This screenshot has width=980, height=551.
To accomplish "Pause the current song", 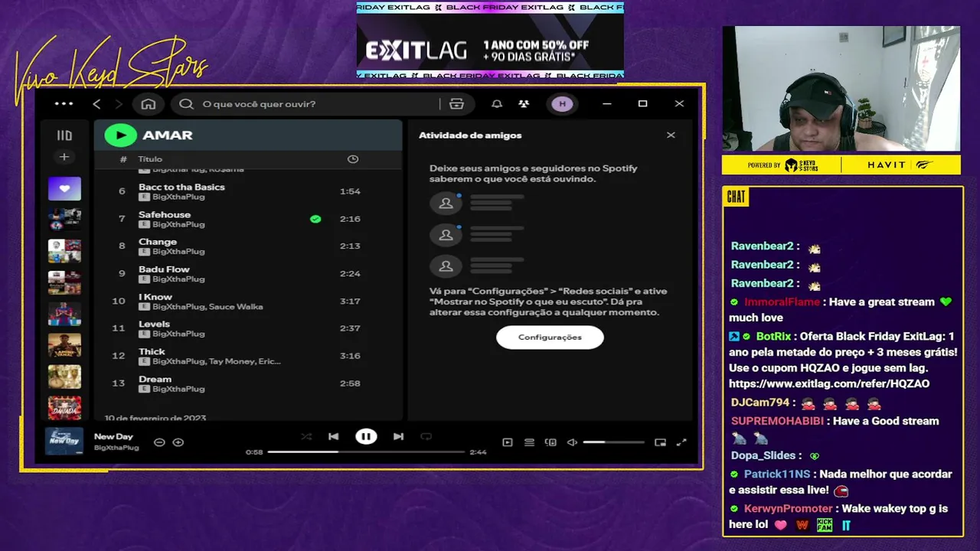I will pyautogui.click(x=366, y=437).
